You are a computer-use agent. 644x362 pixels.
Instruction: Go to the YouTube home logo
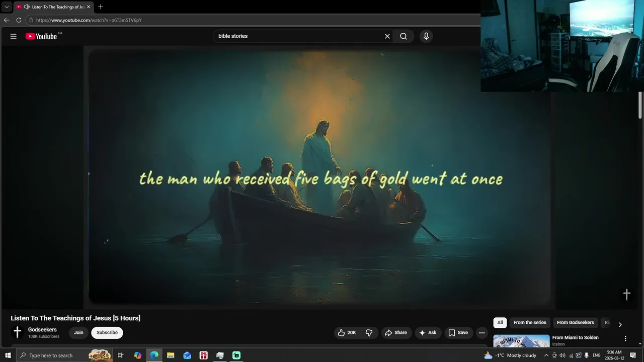point(41,36)
